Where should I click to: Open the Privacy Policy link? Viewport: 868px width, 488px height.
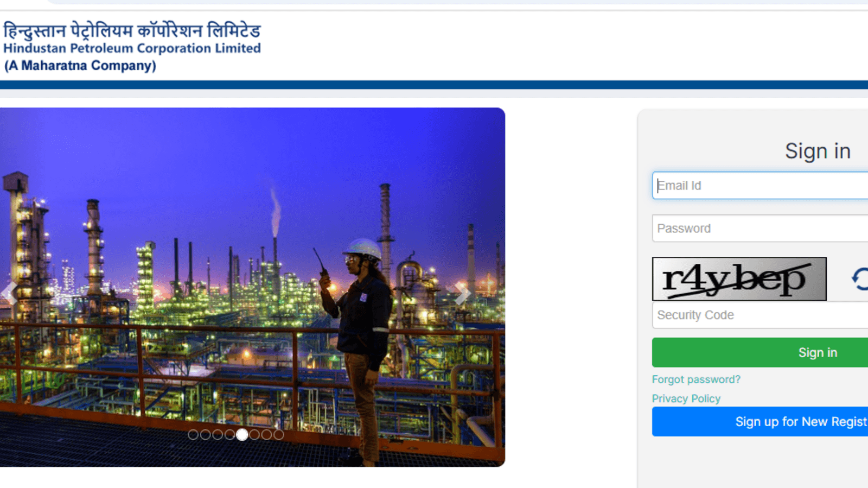(686, 398)
